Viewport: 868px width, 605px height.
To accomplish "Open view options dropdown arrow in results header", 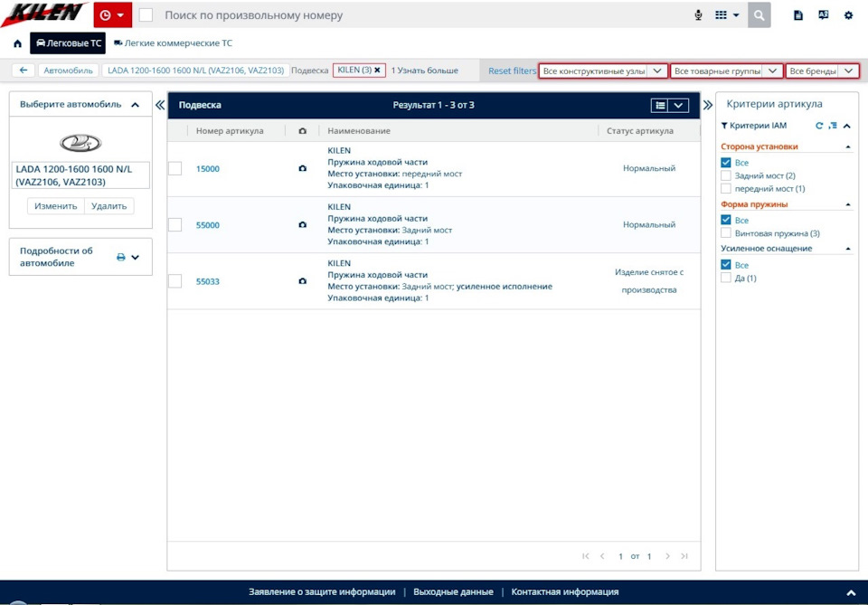I will click(678, 105).
